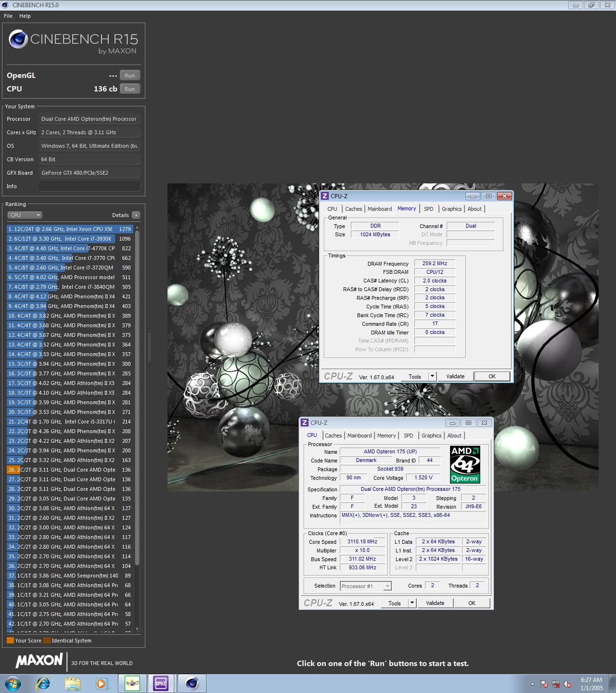
Task: Open the Windows Start orb
Action: point(13,683)
